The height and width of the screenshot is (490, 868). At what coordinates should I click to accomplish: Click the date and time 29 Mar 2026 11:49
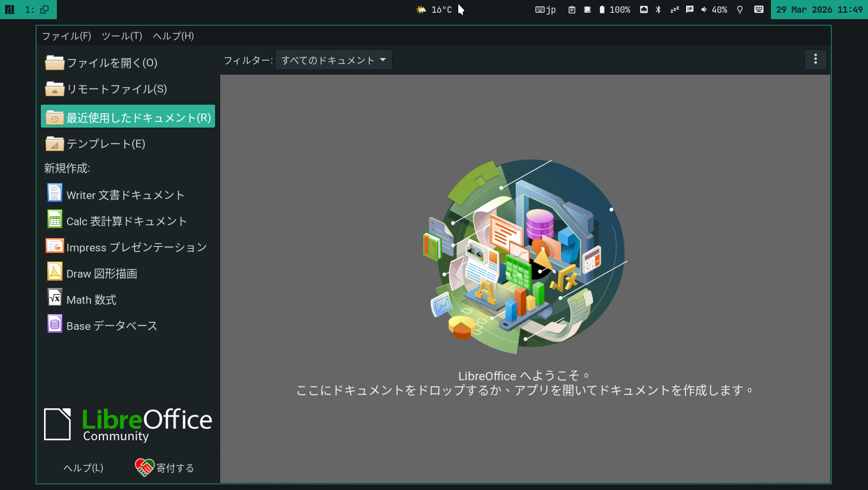click(819, 10)
